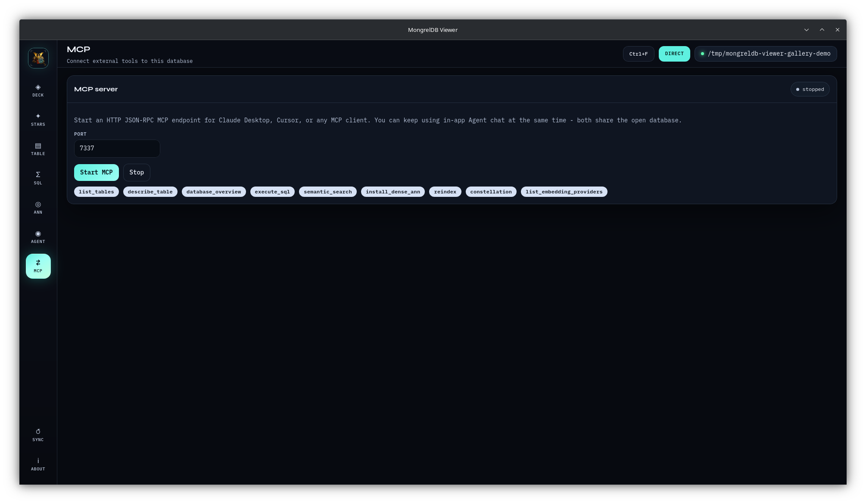Image resolution: width=866 pixels, height=504 pixels.
Task: Click the Stop button
Action: pos(137,172)
